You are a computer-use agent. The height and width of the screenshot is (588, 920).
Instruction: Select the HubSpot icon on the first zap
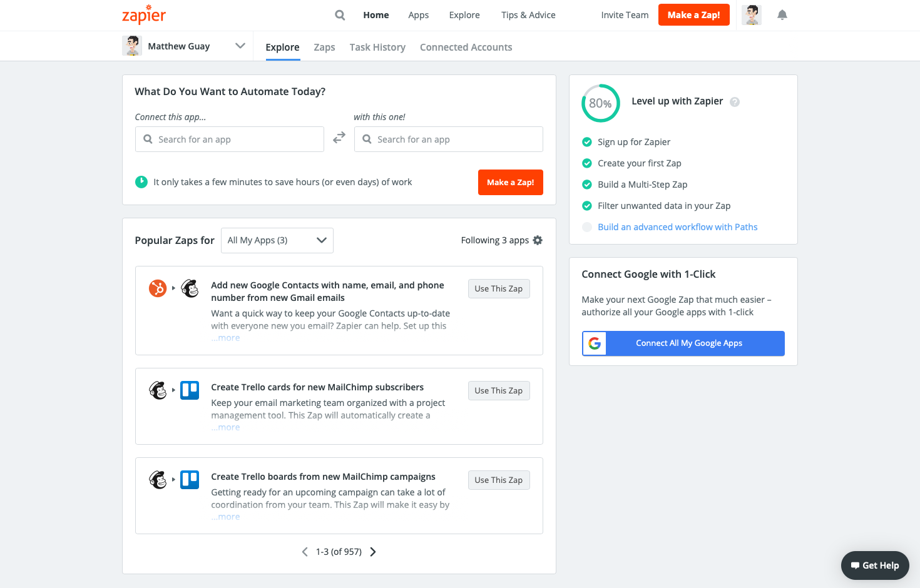click(158, 288)
